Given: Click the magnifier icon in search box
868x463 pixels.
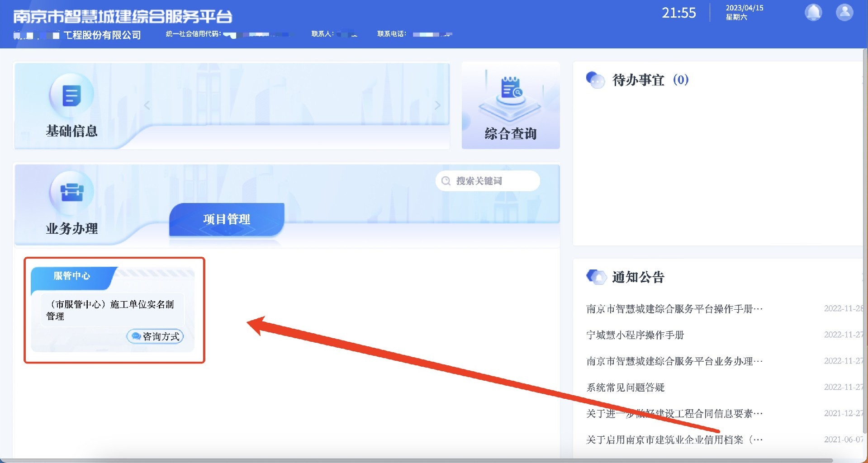Looking at the screenshot, I should click(446, 181).
